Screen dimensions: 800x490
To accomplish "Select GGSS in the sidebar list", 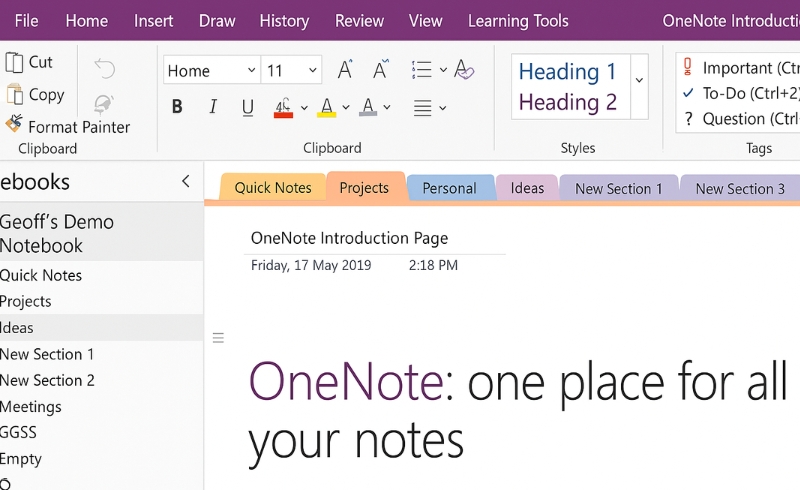I will [102, 432].
